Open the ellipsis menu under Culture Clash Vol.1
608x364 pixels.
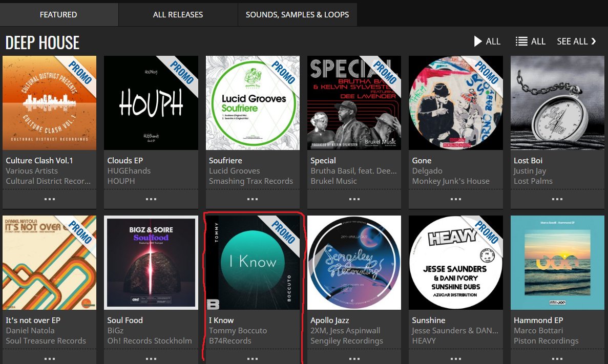click(49, 199)
